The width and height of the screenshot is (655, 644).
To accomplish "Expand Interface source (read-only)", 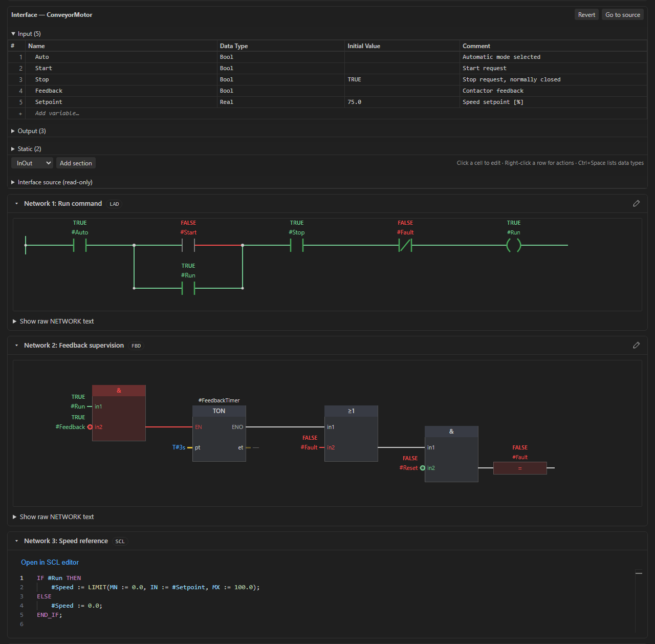I will 52,182.
